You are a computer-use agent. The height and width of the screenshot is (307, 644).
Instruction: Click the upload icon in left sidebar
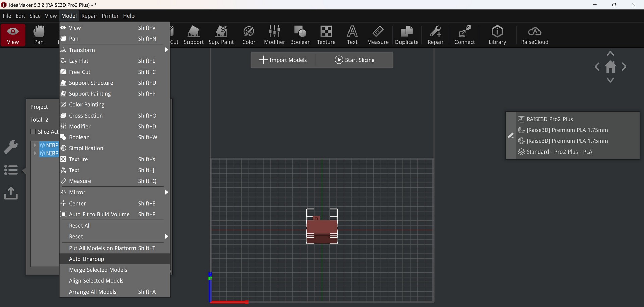coord(11,193)
